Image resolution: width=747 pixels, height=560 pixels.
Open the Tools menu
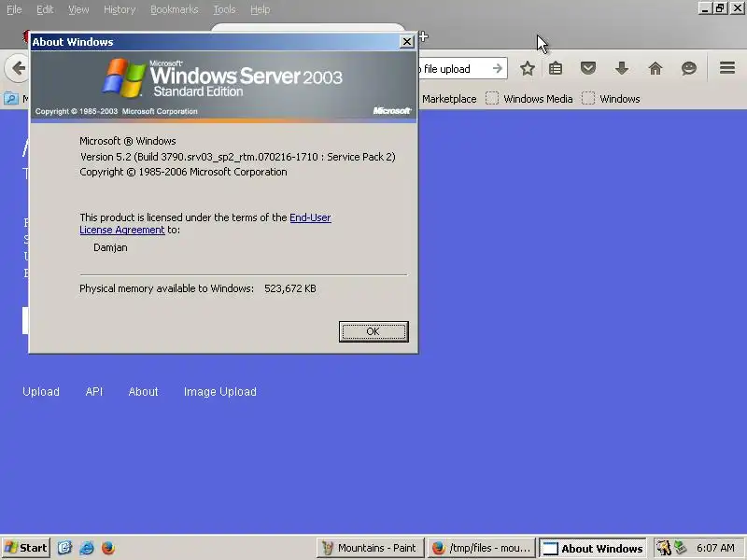(x=224, y=9)
